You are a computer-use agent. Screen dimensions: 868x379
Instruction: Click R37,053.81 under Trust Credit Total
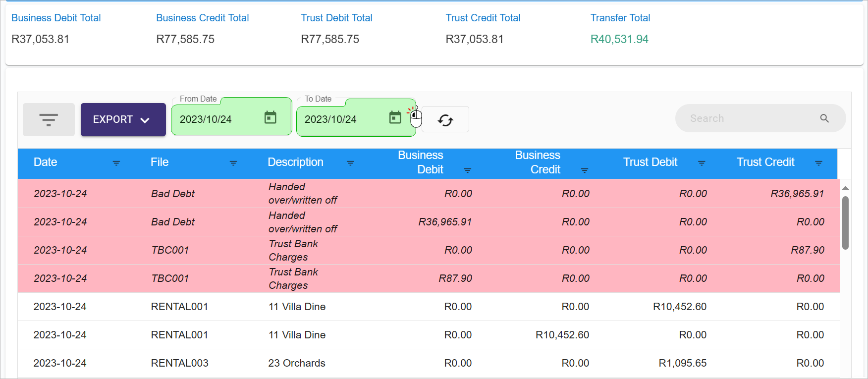[x=474, y=39]
